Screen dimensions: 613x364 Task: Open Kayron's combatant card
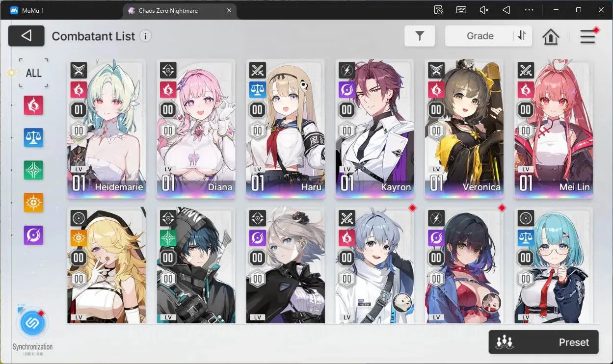click(x=374, y=129)
